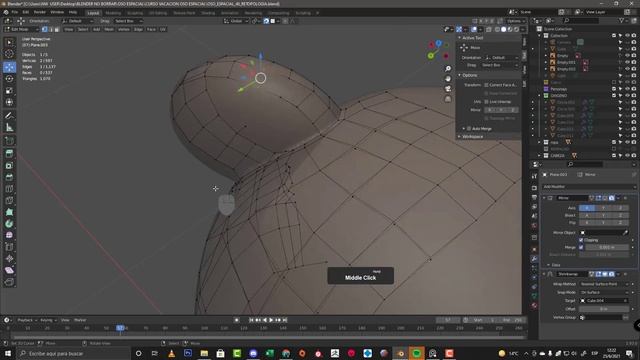Open the Snap Mode On Surface dropdown
The image size is (640, 360).
coord(604,292)
